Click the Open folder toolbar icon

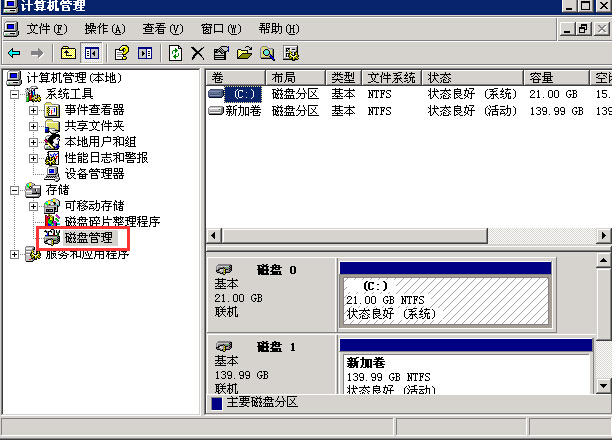(x=244, y=53)
